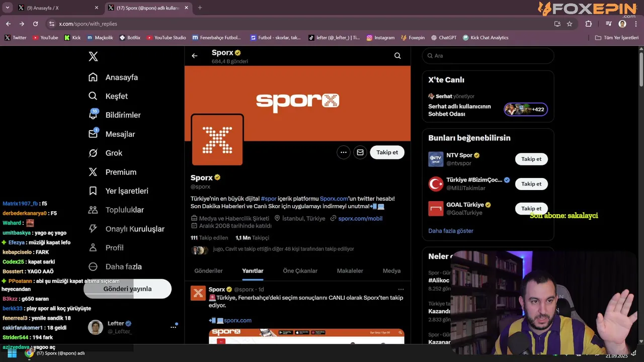View 111 Takip edilen list

pos(209,238)
